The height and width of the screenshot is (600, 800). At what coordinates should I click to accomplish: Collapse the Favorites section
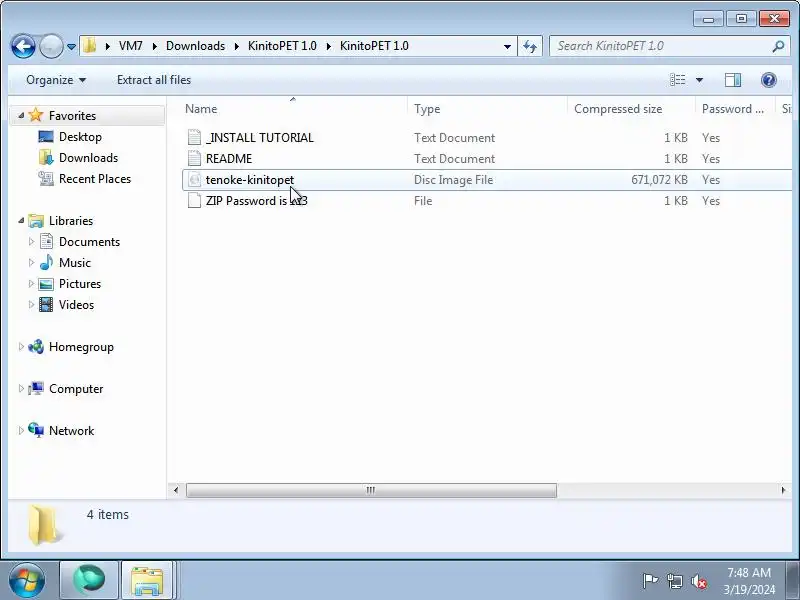pyautogui.click(x=21, y=115)
